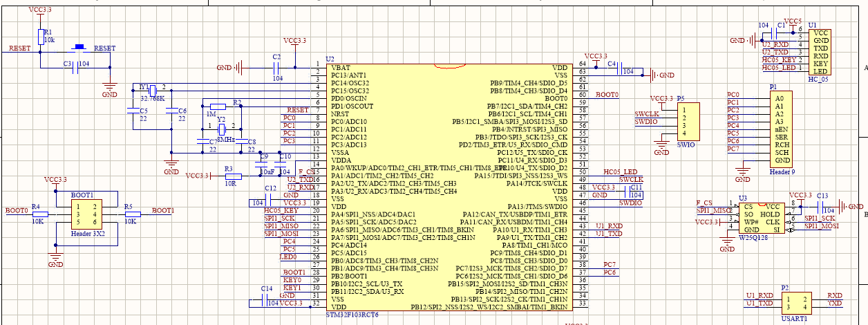
Task: Click the W25Q128 part name label
Action: click(x=753, y=237)
